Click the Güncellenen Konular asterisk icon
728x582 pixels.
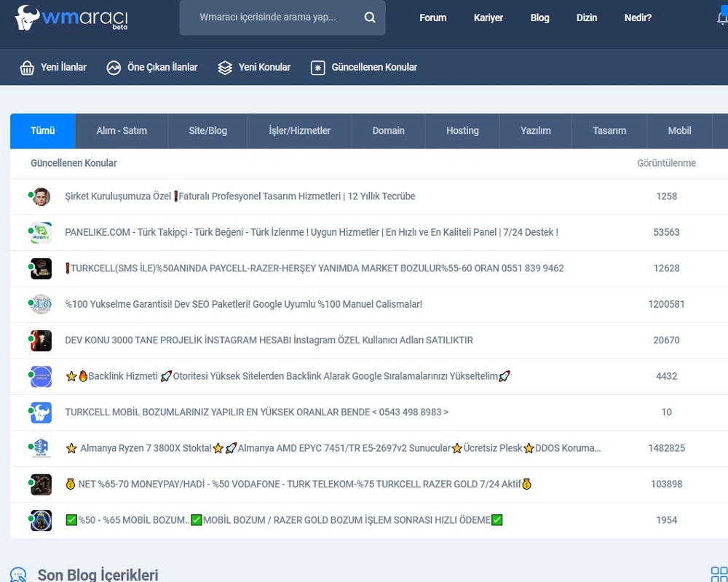[317, 68]
